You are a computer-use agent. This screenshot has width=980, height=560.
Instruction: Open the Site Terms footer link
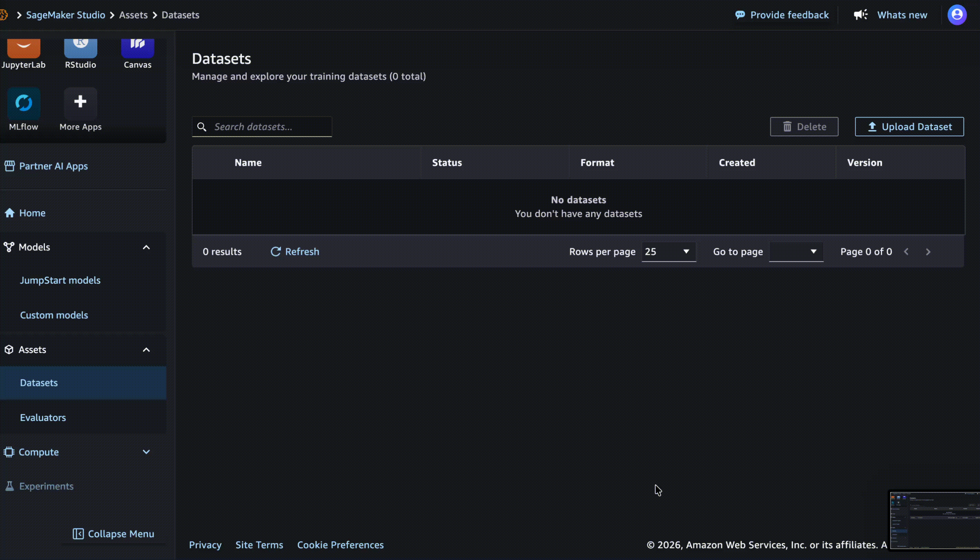point(259,545)
